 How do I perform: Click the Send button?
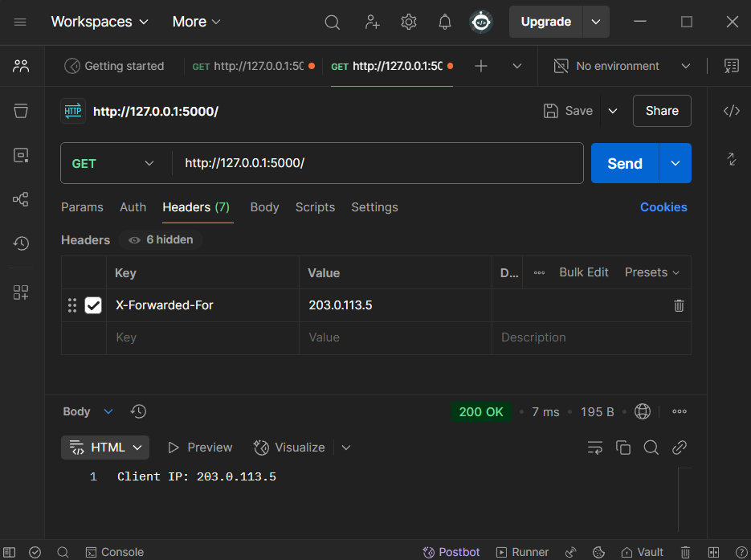pos(624,163)
